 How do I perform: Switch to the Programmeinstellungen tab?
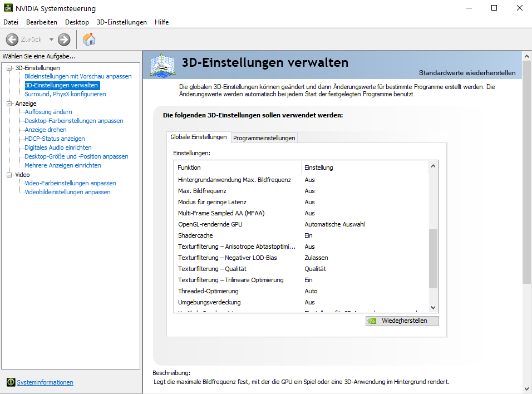(x=264, y=138)
